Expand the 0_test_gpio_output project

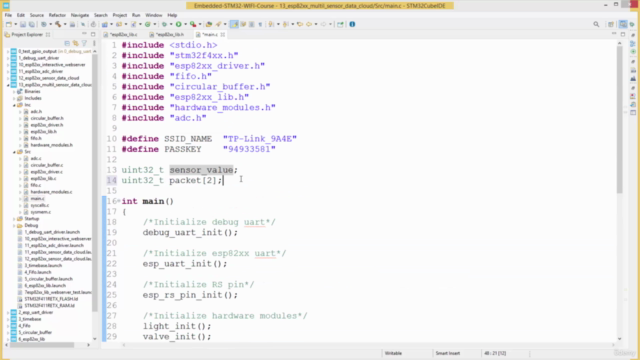[8, 51]
